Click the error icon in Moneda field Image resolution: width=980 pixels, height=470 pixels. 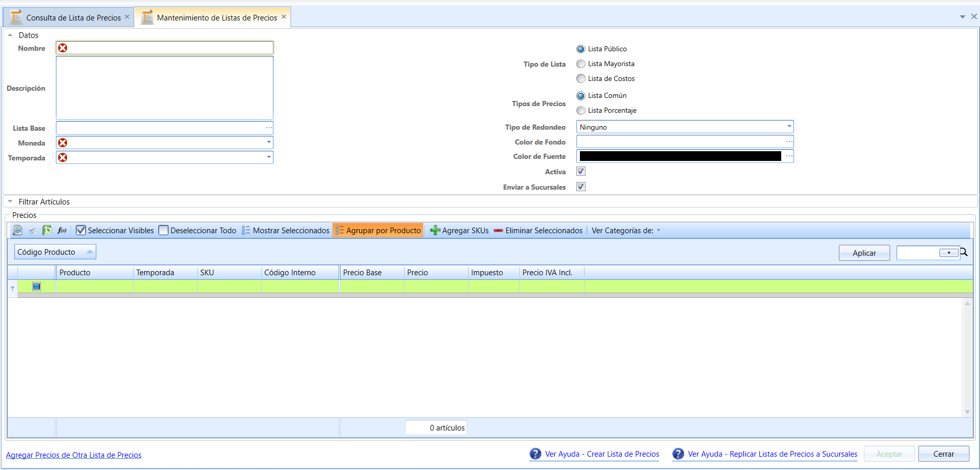[62, 142]
